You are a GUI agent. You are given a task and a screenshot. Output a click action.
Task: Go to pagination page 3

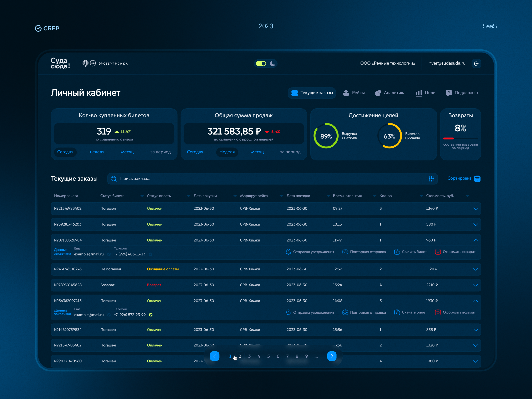point(249,356)
